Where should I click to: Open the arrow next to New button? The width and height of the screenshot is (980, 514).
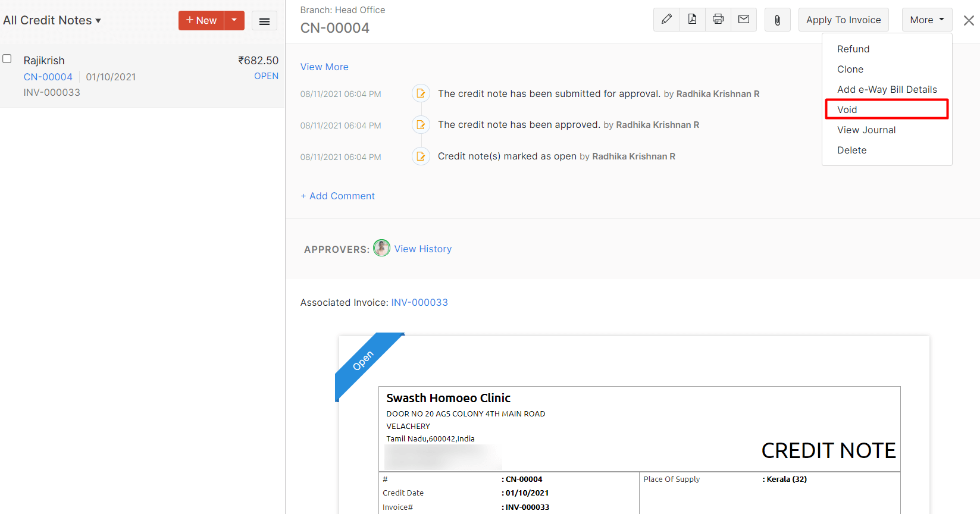234,20
